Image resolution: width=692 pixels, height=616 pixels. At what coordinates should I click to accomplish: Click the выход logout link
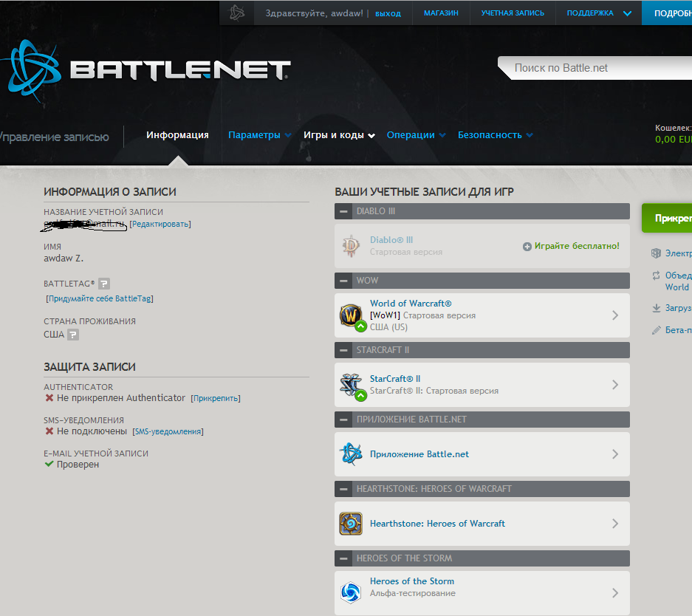(388, 13)
